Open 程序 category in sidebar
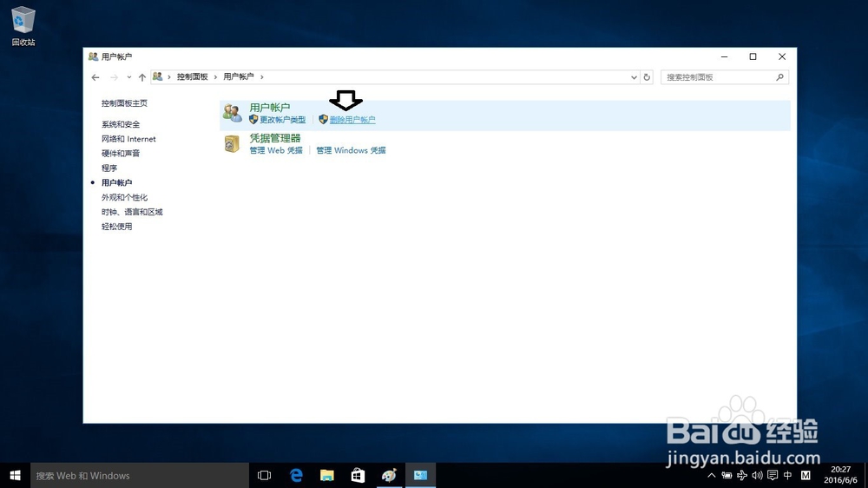The image size is (868, 488). [x=109, y=168]
